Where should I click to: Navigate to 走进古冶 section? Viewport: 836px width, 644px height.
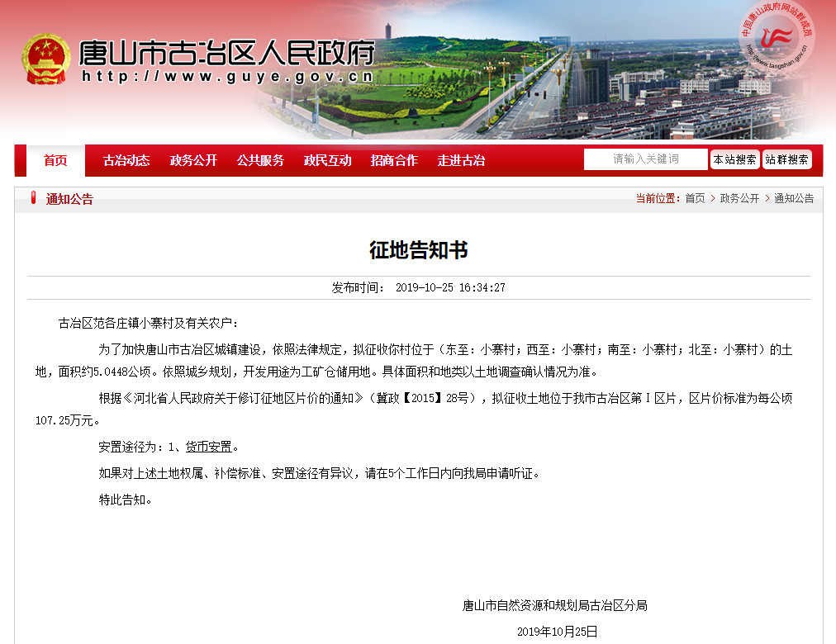(x=461, y=160)
